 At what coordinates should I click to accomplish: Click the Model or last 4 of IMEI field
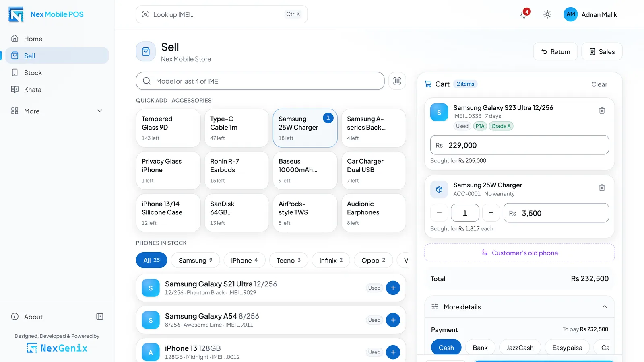point(260,81)
